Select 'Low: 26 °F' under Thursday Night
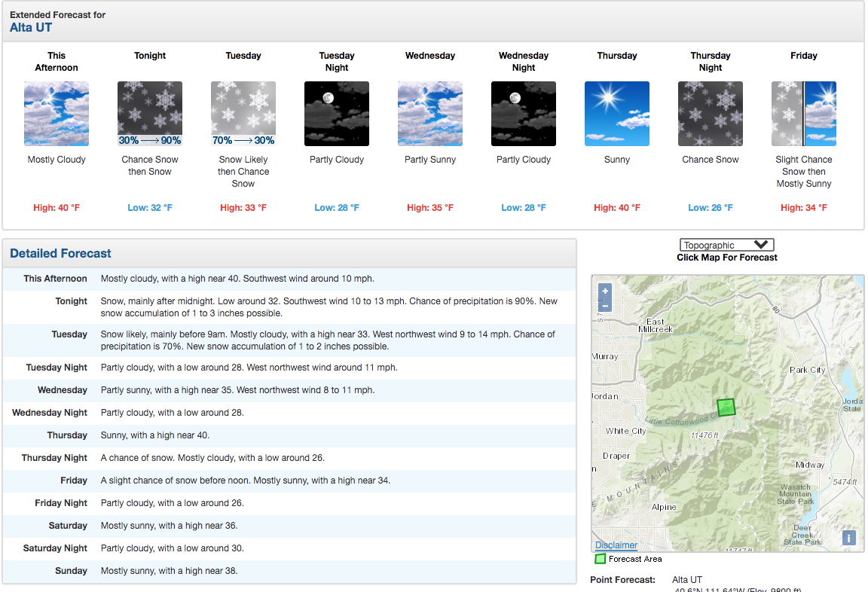The image size is (868, 592). [x=711, y=208]
